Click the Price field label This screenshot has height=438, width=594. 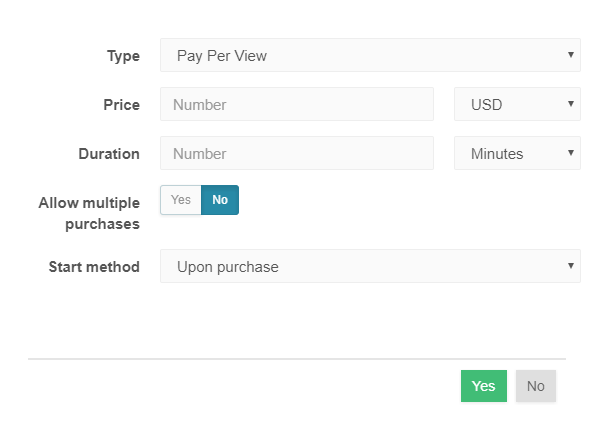[122, 105]
